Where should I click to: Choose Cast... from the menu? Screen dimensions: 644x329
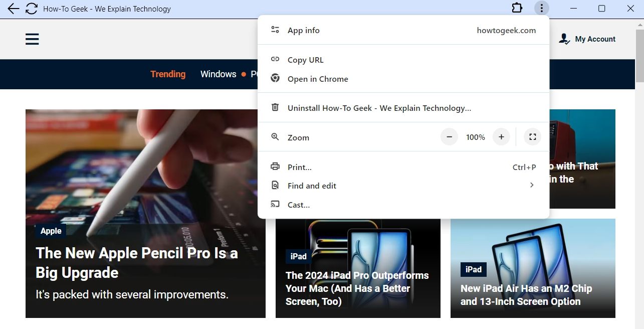tap(403, 205)
